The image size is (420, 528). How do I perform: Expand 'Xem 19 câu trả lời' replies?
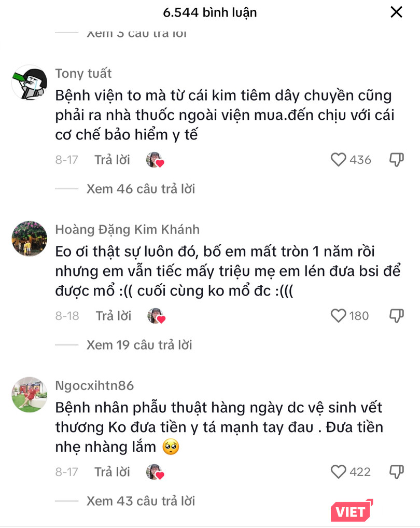click(x=138, y=345)
